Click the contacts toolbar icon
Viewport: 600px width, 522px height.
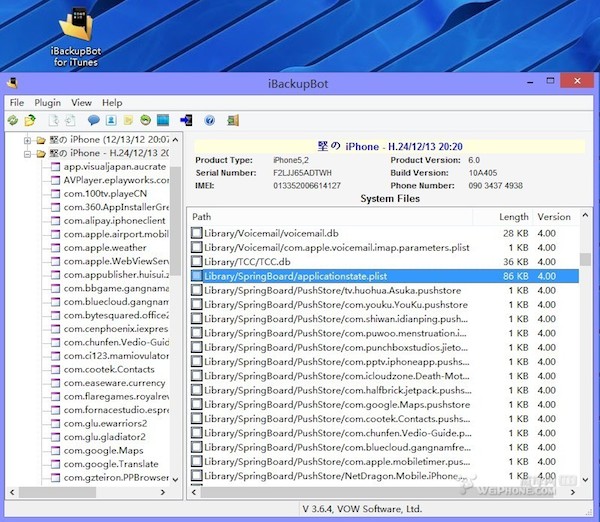[x=110, y=120]
